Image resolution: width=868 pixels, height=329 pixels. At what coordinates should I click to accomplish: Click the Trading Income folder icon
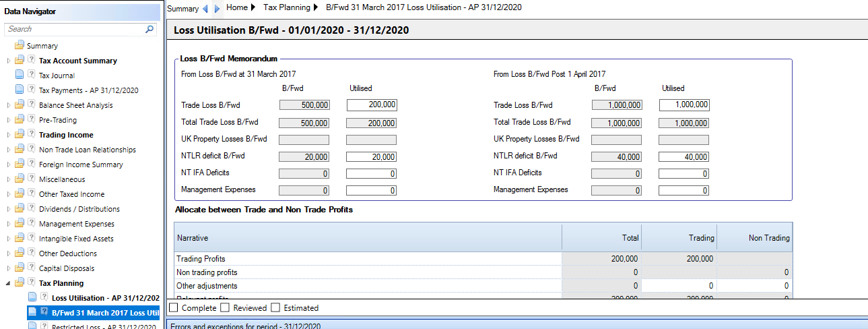coord(20,135)
